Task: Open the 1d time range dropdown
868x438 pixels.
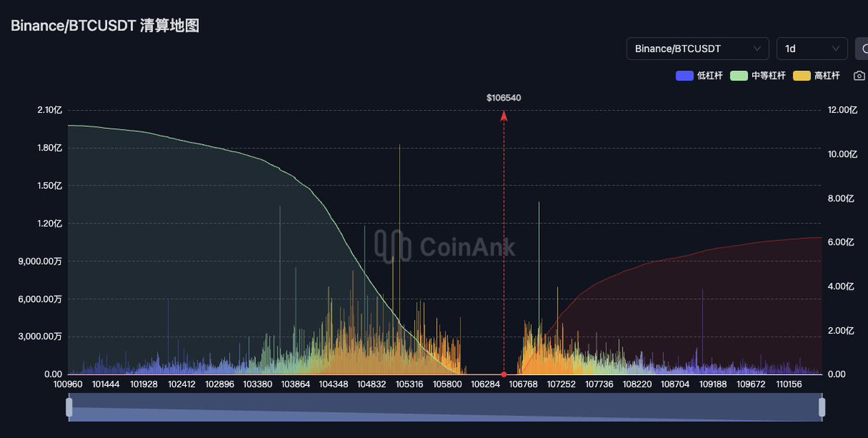Action: point(812,49)
